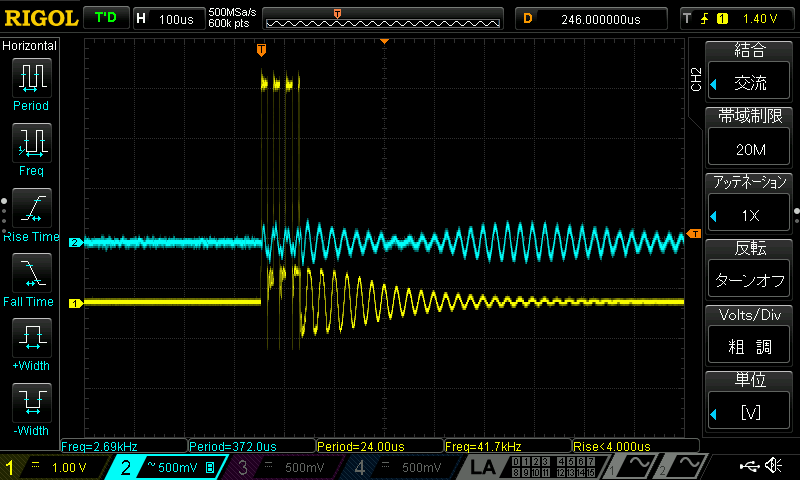800x480 pixels.
Task: Open the attenuation 1X probe ratio selector
Action: point(749,213)
